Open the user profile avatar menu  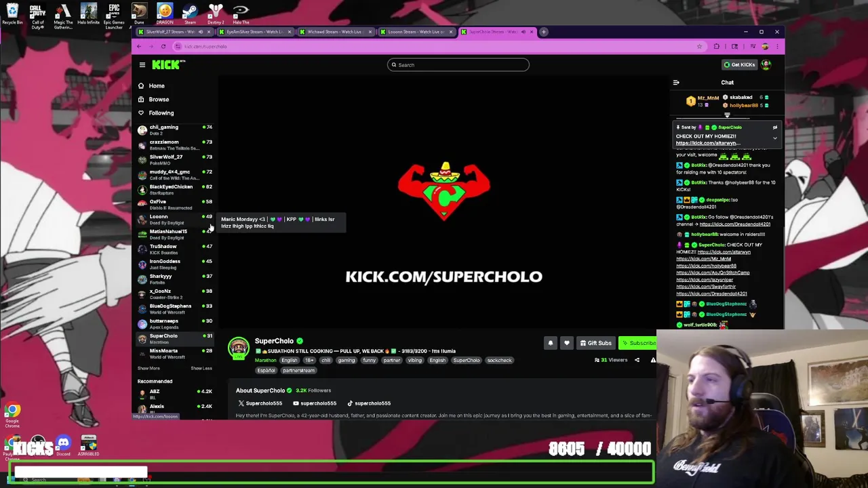pos(766,64)
